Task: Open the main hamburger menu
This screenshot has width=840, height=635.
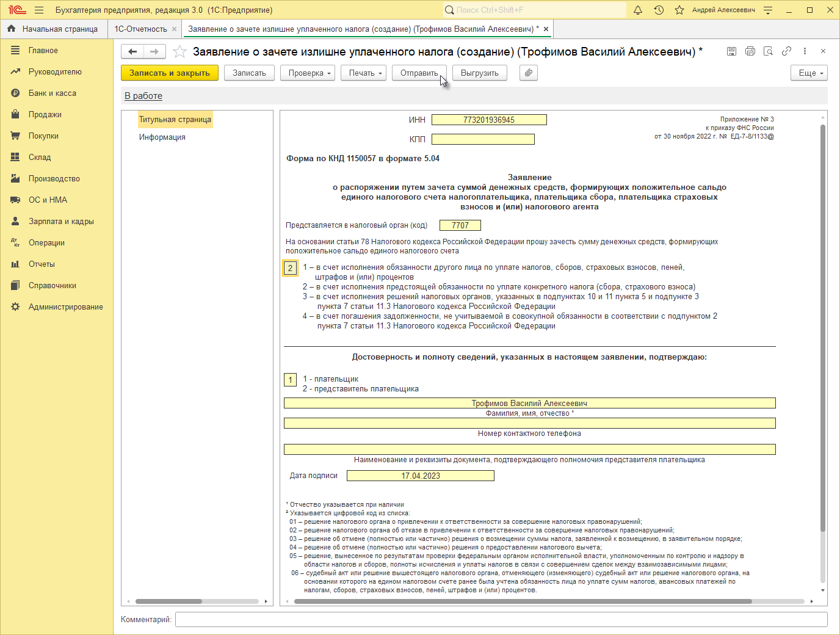Action: (x=39, y=10)
